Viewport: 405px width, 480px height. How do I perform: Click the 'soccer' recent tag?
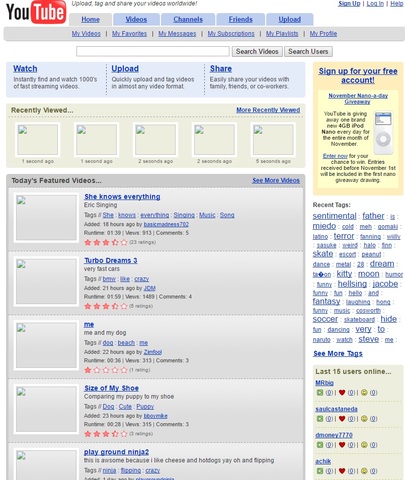[325, 319]
